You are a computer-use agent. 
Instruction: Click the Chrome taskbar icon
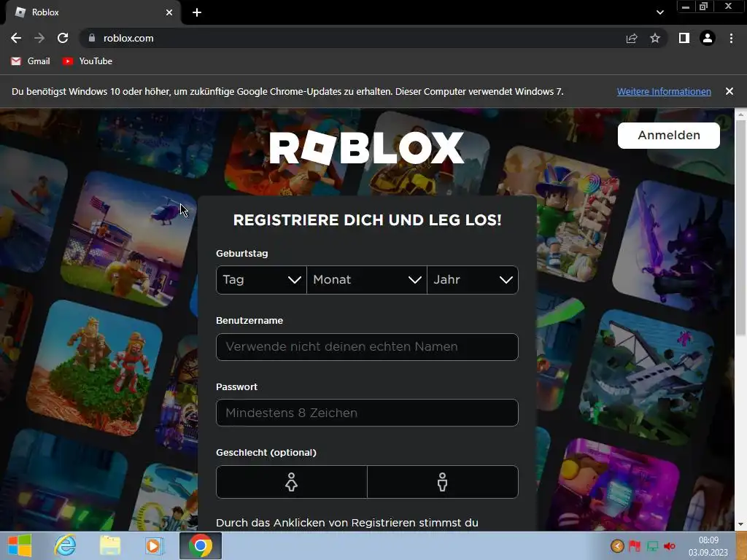pos(201,545)
